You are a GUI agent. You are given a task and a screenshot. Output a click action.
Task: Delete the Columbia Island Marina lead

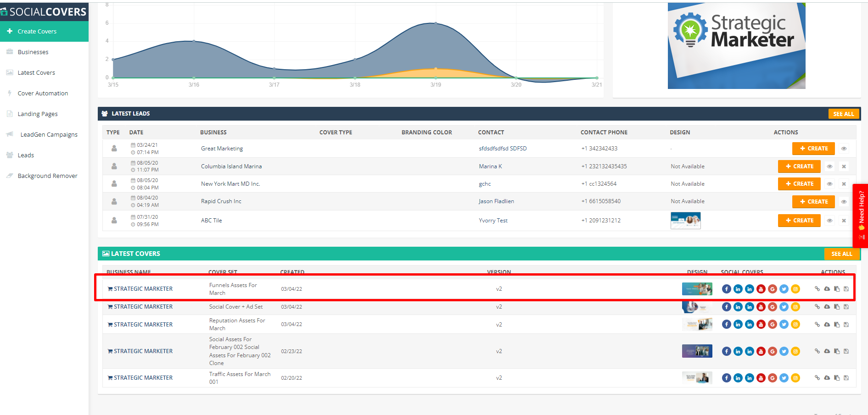[844, 166]
